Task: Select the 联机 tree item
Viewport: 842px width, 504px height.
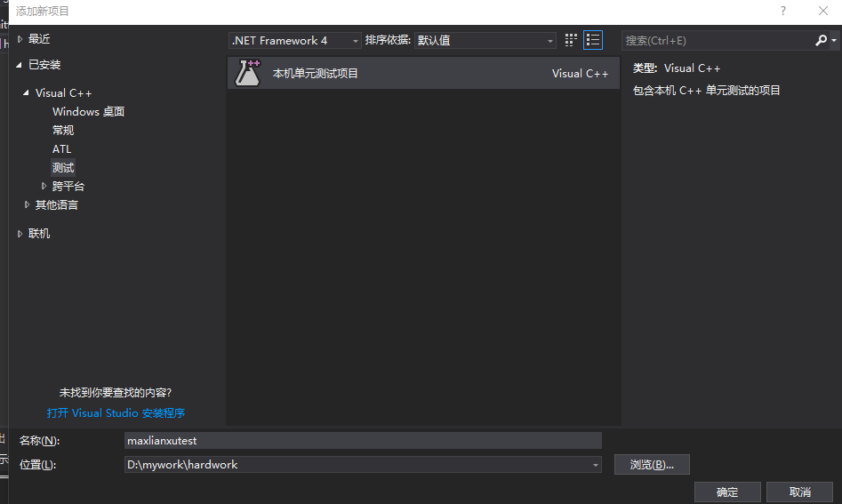Action: click(x=38, y=234)
